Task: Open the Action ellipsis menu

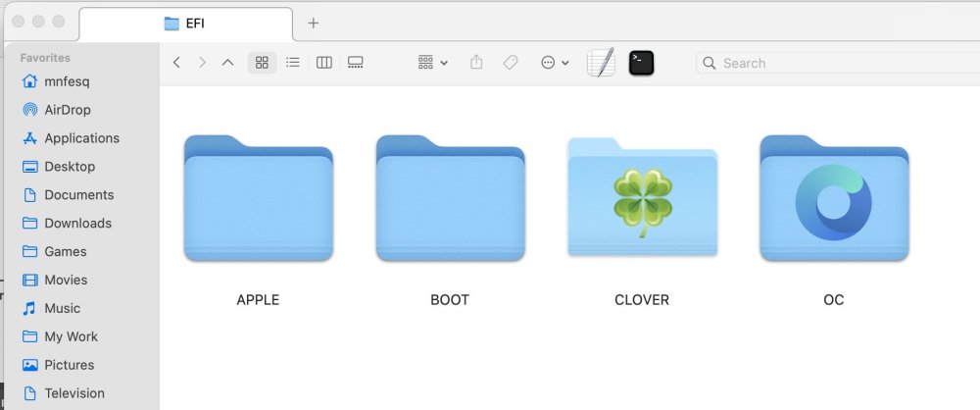Action: point(555,63)
